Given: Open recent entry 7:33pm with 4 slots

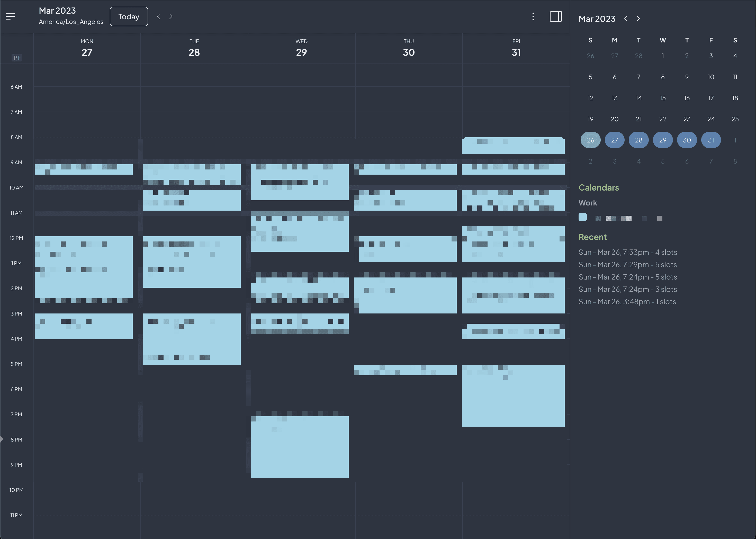Looking at the screenshot, I should 628,252.
